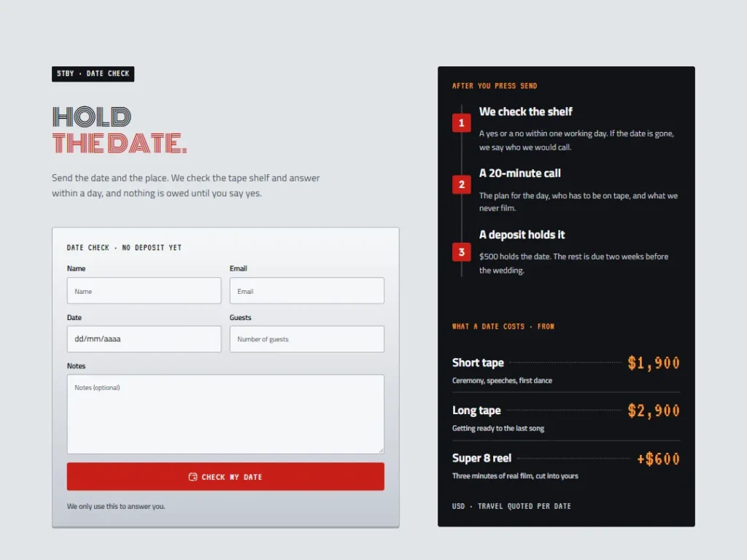Click the $500 holds the date sentence
The image size is (747, 560).
click(x=573, y=263)
